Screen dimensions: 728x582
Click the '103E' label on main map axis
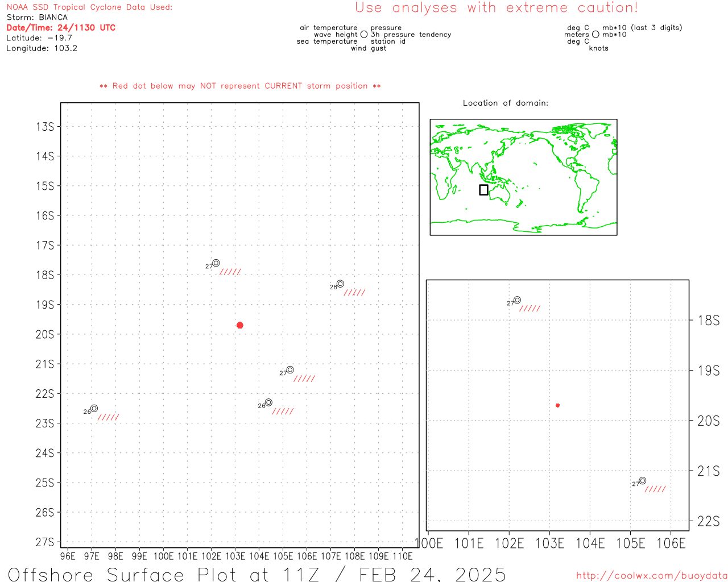point(235,556)
